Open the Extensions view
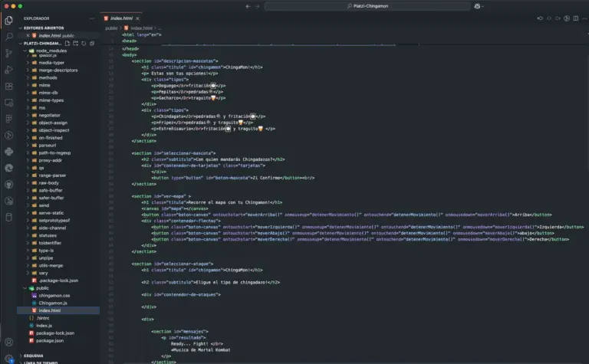This screenshot has height=364, width=589. (8, 85)
